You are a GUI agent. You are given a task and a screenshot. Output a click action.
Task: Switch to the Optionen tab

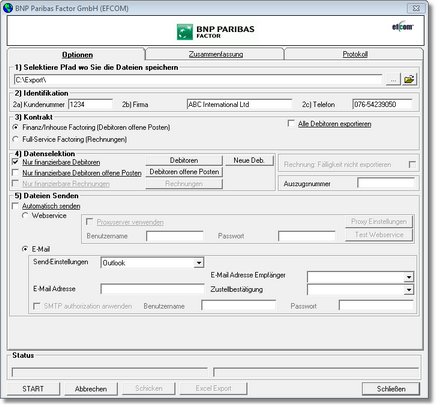(x=77, y=55)
